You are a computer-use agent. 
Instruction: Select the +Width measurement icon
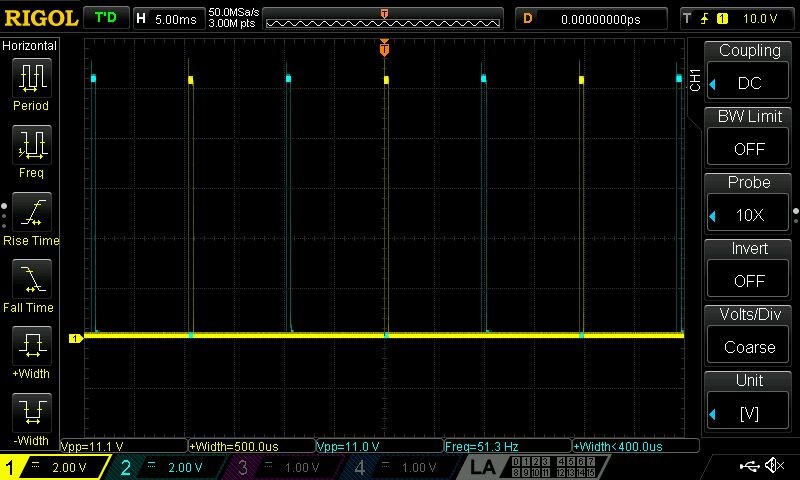click(32, 345)
